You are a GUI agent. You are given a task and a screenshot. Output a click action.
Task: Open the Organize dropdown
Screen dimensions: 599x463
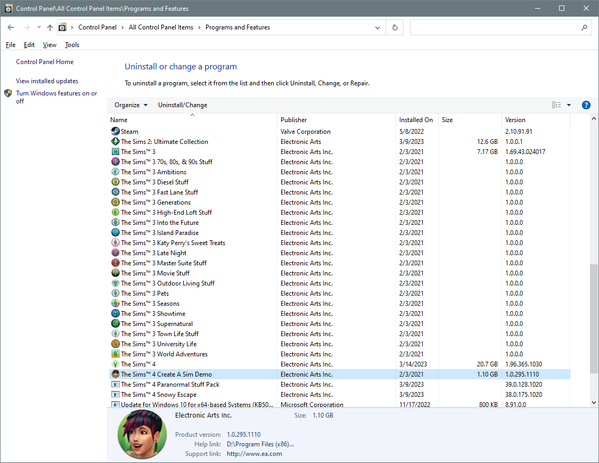(x=131, y=105)
